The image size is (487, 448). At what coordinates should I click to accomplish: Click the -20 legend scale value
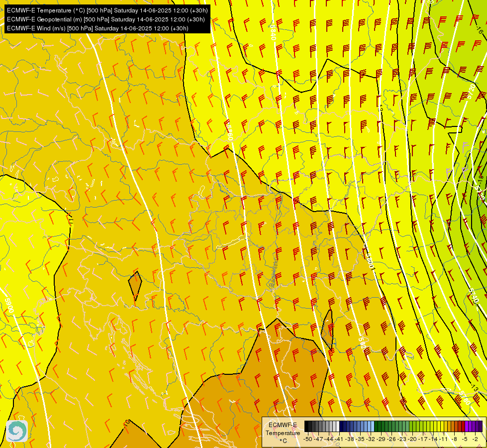pos(413,439)
